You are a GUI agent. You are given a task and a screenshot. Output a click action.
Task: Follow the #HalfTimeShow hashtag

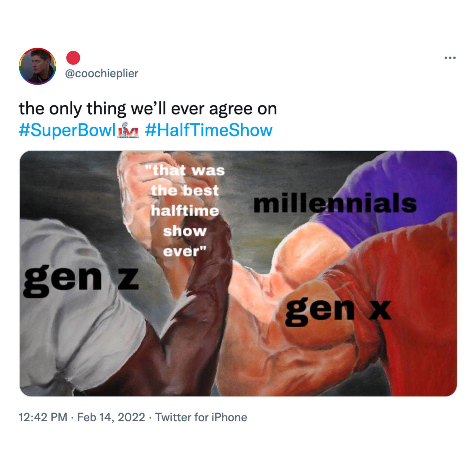point(209,130)
